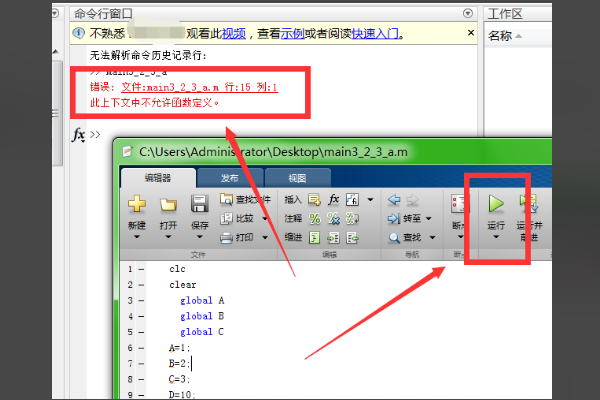Close the getting started info banner
The height and width of the screenshot is (400, 600).
(469, 33)
